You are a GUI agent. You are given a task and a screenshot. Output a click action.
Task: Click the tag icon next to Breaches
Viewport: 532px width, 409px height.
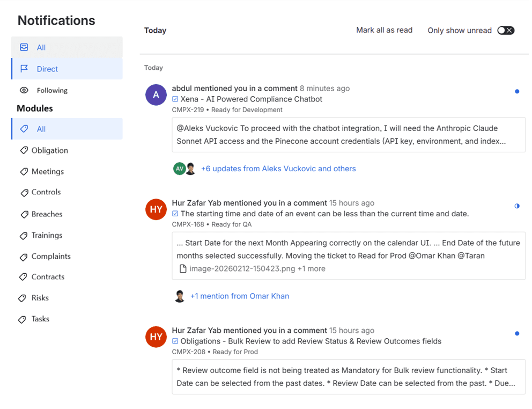[x=24, y=214]
